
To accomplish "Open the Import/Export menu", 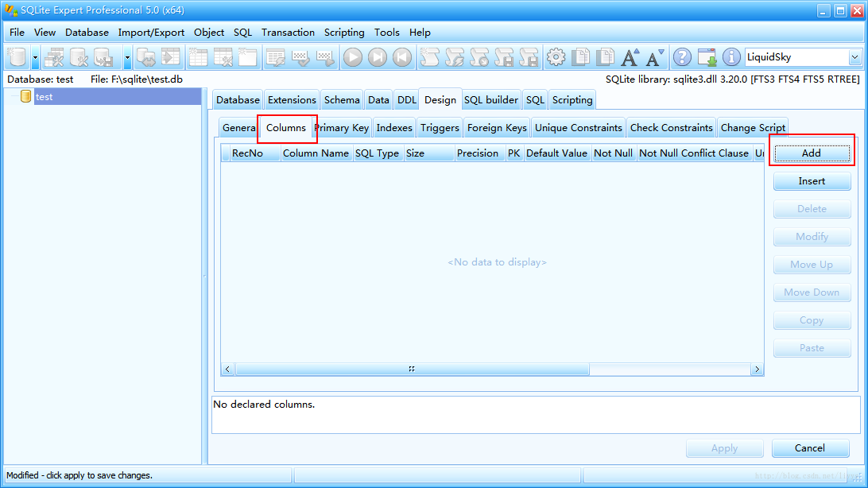I will pyautogui.click(x=151, y=32).
